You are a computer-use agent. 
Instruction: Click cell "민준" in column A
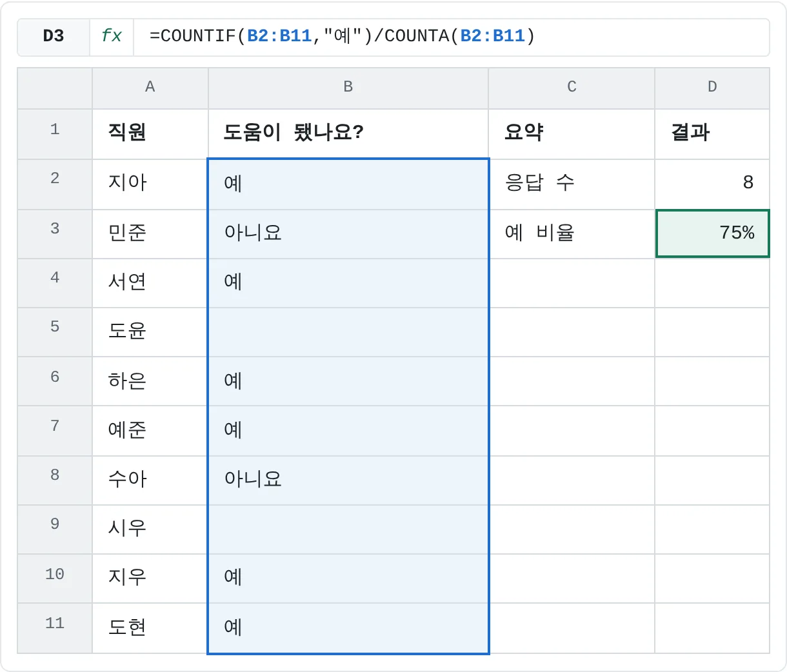pos(150,233)
